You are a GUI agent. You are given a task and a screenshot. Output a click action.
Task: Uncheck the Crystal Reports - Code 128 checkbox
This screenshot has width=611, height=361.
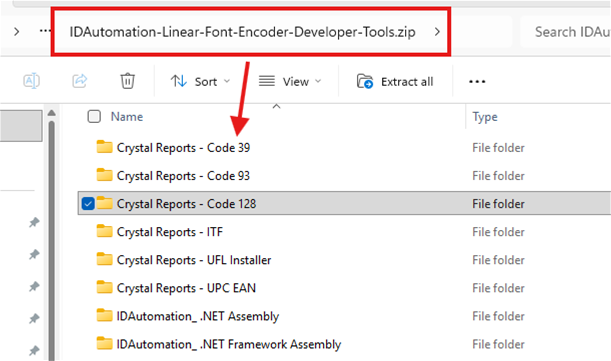88,204
